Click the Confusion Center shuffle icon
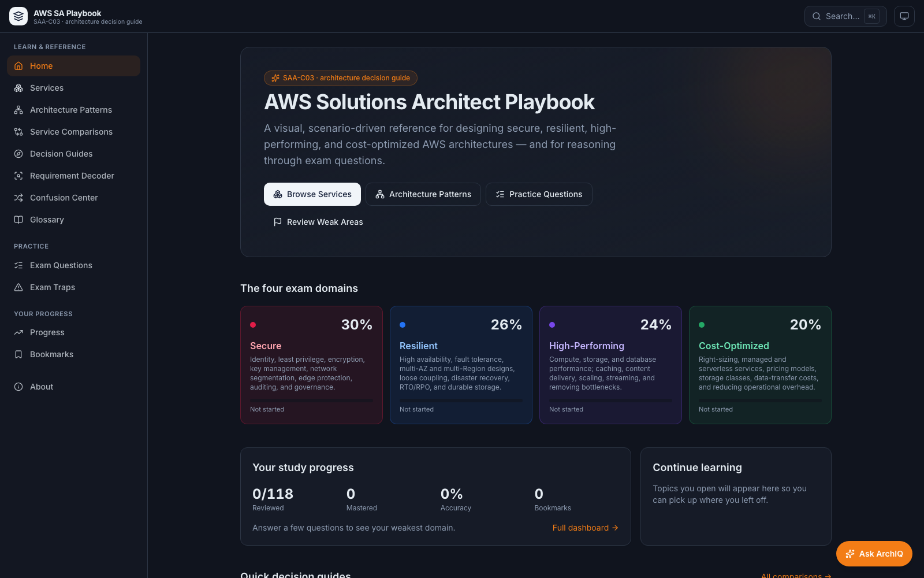The width and height of the screenshot is (924, 578). (x=18, y=198)
